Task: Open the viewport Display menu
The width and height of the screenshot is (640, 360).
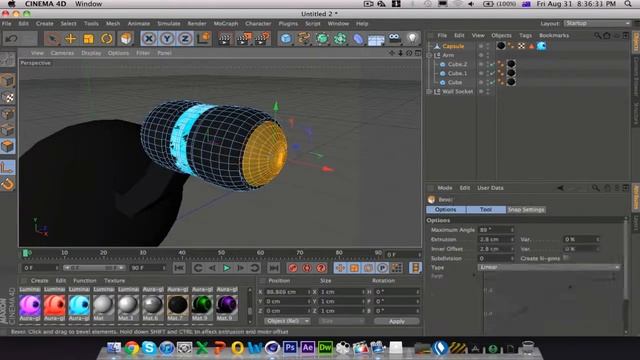Action: (x=91, y=53)
